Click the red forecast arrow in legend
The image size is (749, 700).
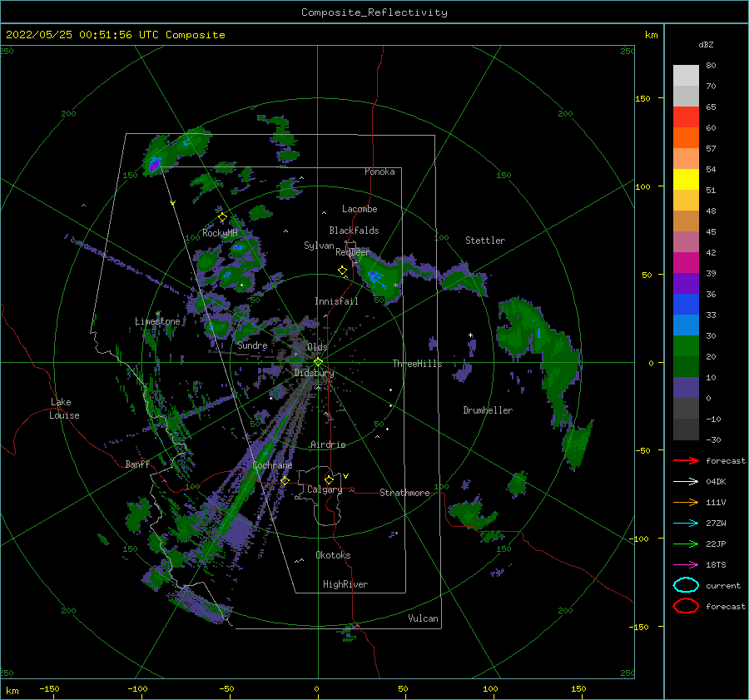[x=686, y=460]
